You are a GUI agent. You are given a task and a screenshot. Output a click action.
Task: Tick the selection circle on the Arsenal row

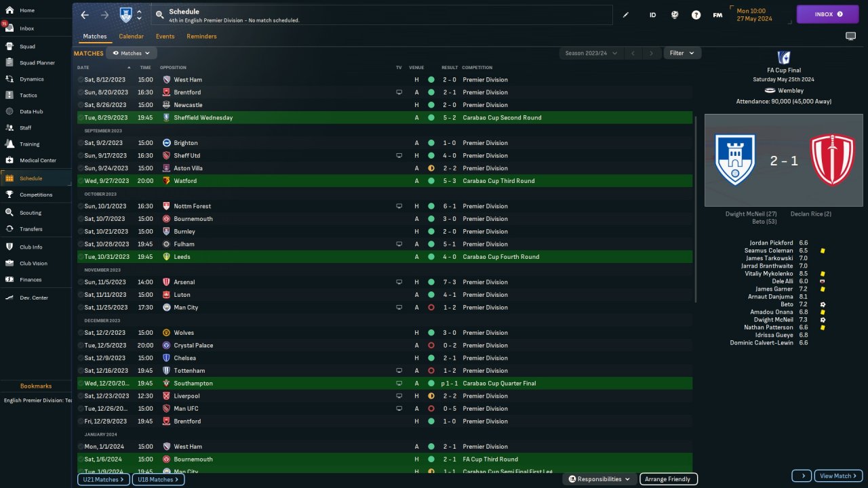80,282
